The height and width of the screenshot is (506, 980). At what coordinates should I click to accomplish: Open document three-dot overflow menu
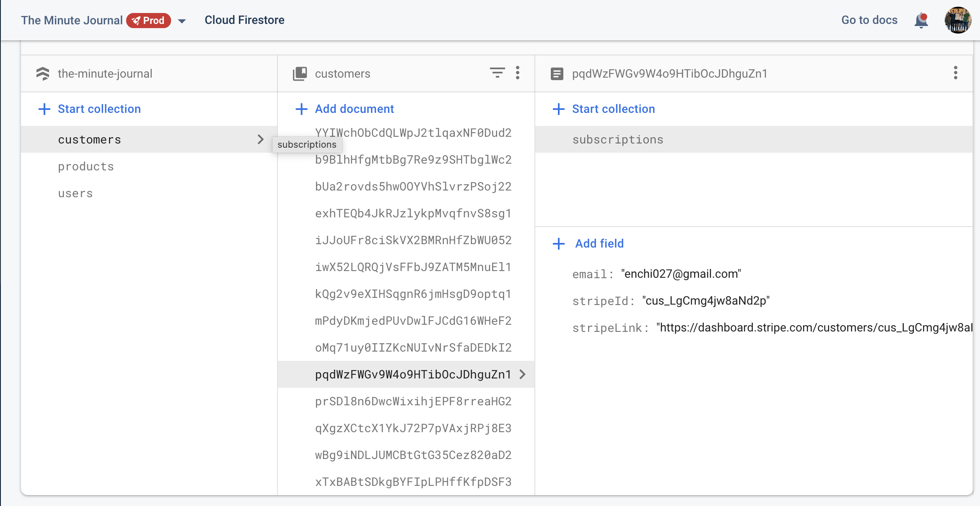pos(955,73)
